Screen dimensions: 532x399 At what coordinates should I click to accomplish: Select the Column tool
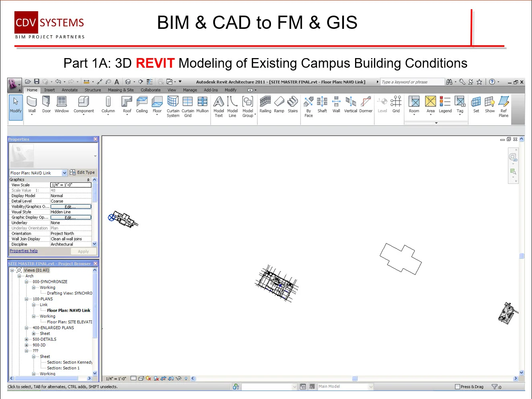[108, 105]
